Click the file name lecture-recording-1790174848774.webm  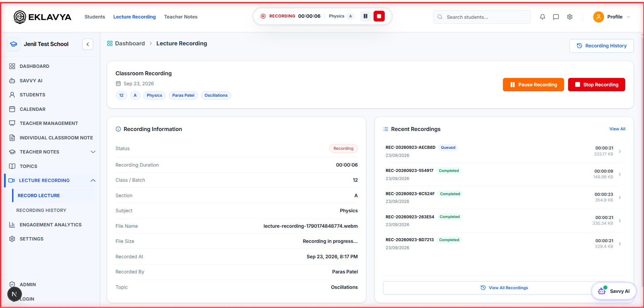click(310, 226)
